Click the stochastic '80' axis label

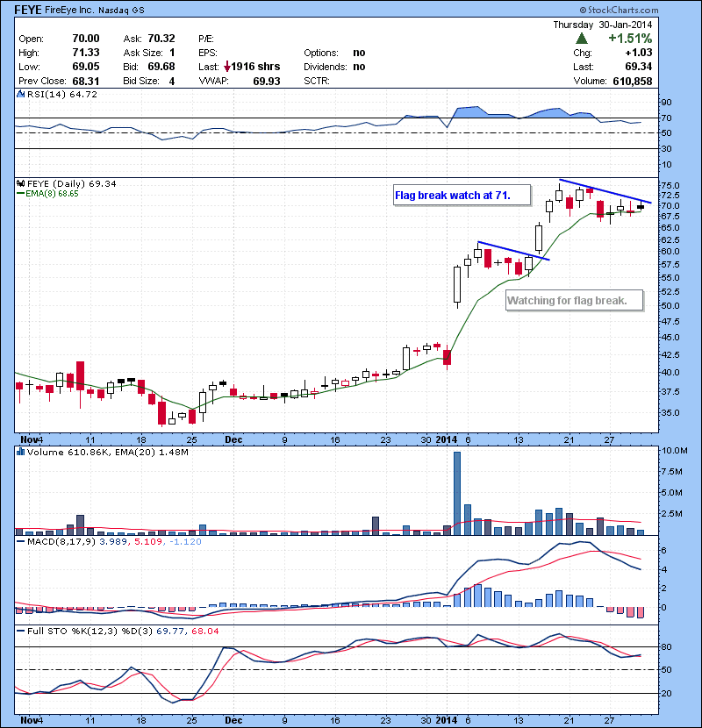(x=666, y=646)
